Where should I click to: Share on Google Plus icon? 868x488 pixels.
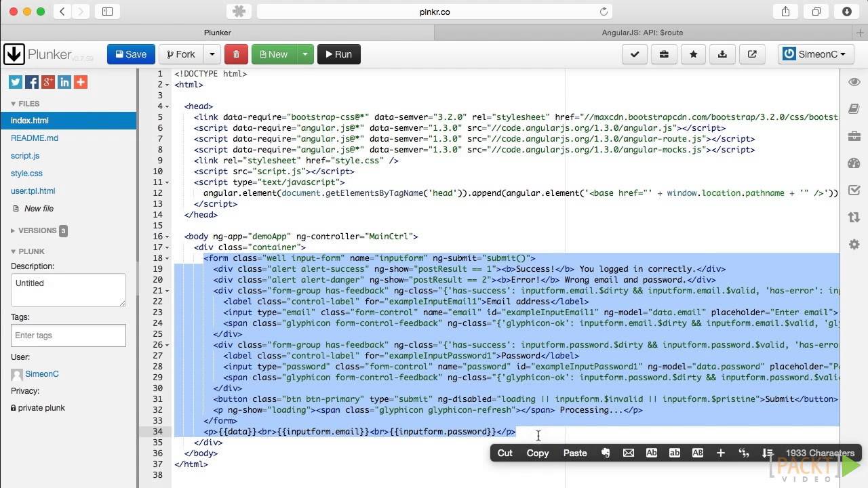click(x=48, y=82)
